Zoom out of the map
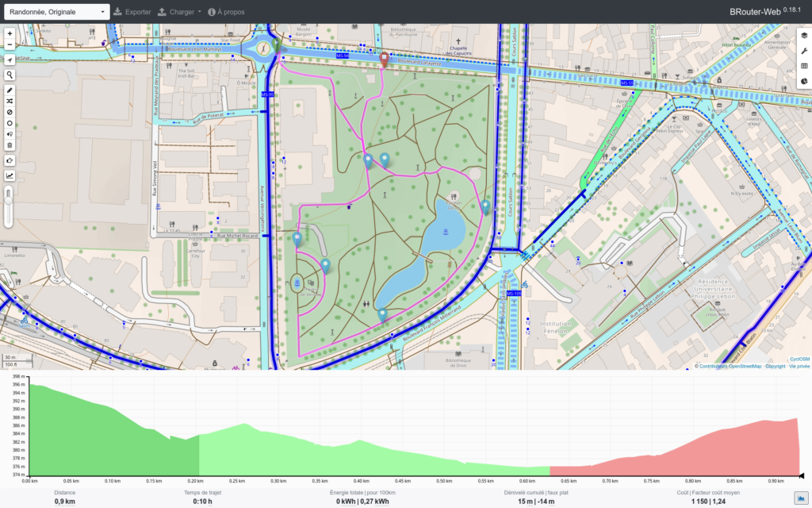The image size is (812, 508). click(x=10, y=44)
